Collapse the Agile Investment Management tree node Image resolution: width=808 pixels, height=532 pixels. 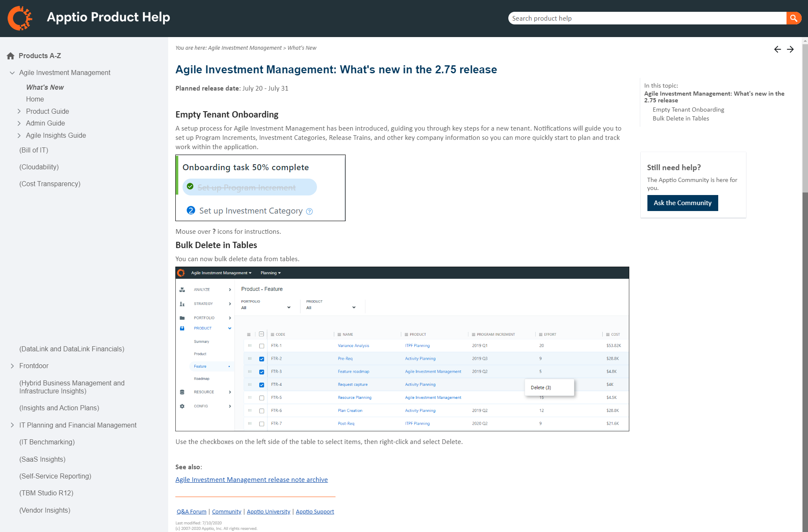point(12,73)
